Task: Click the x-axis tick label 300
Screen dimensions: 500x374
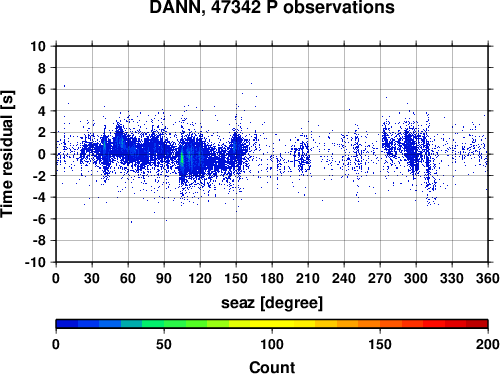Action: (x=416, y=278)
